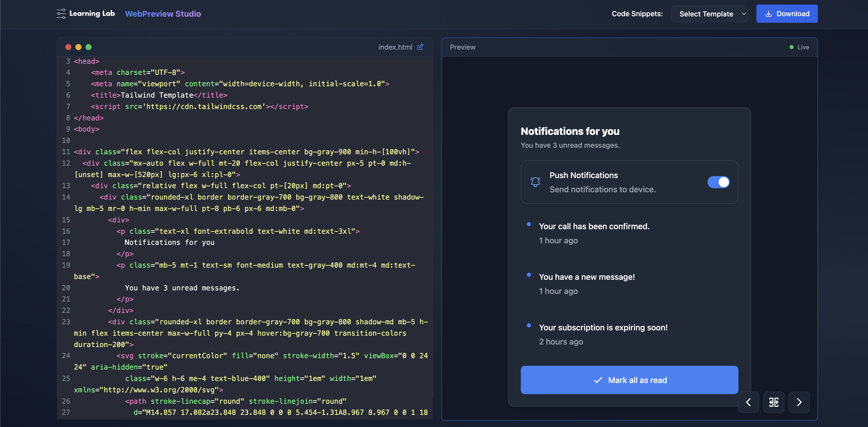Screen dimensions: 868x427
Task: Disable the Push Notifications toggle
Action: 718,182
